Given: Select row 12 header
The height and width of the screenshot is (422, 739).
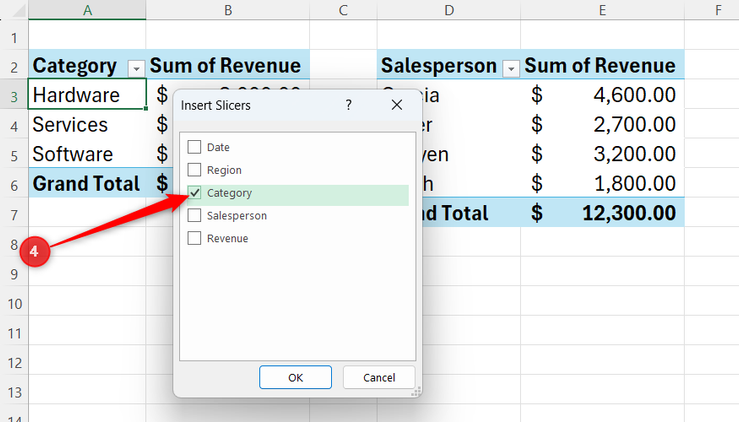Looking at the screenshot, I should [x=14, y=363].
